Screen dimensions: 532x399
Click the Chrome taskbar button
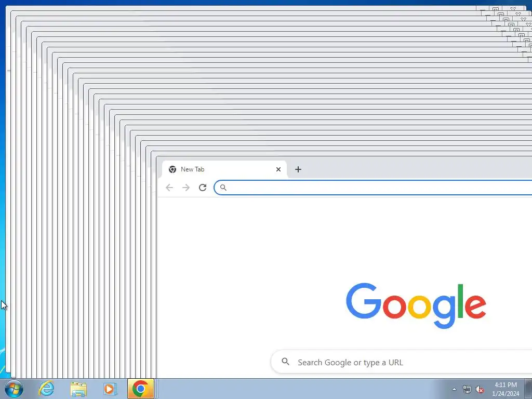point(140,389)
